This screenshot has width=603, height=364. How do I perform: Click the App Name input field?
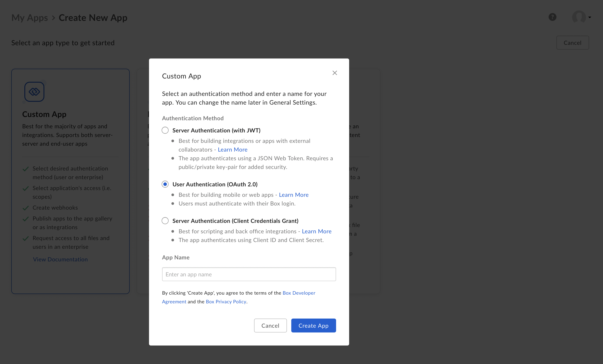[x=249, y=274]
